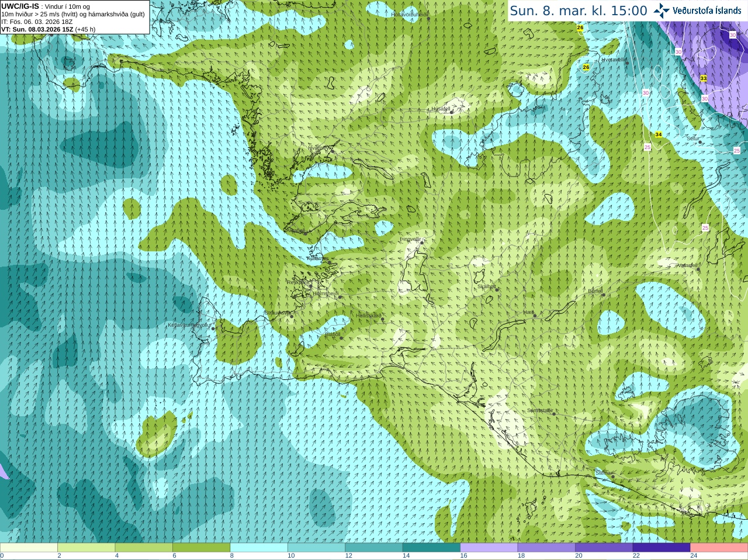Click the Hellisskarð station label
This screenshot has height=560, width=748.
coord(369,316)
